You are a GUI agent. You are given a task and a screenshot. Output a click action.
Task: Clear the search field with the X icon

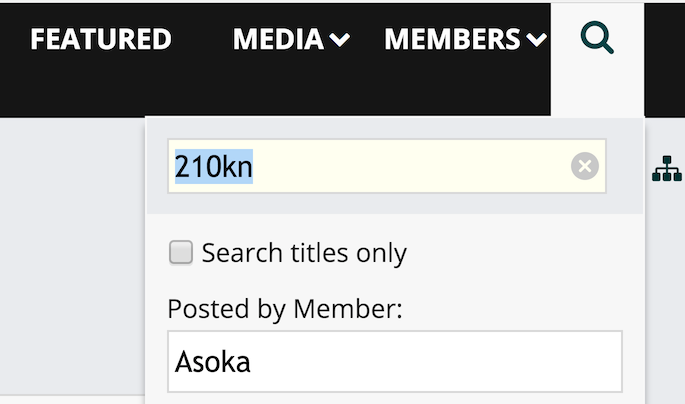click(x=585, y=166)
